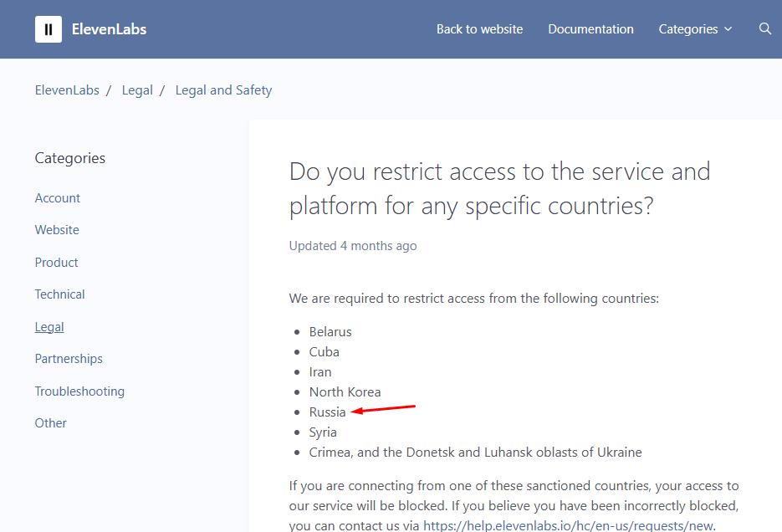This screenshot has width=782, height=532.
Task: Open the underlined Legal sidebar category
Action: [49, 327]
